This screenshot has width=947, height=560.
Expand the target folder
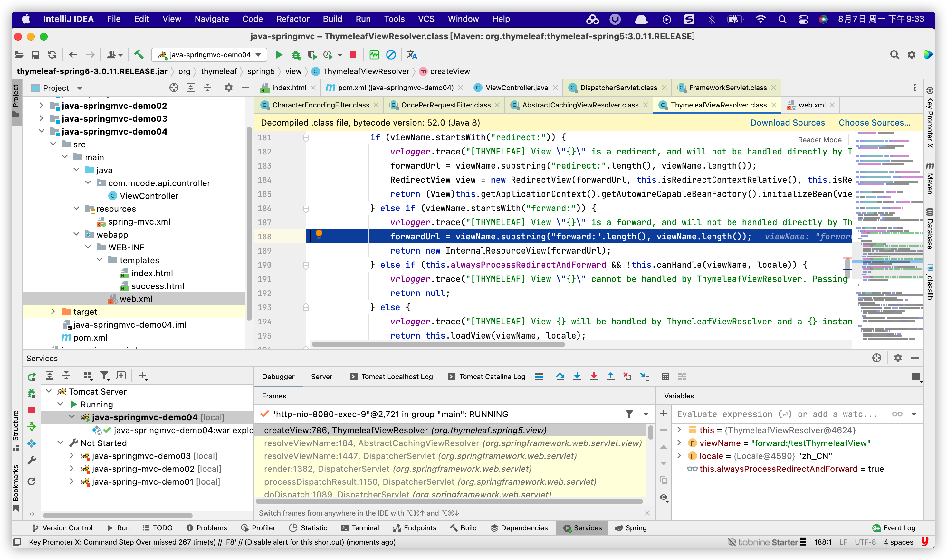pyautogui.click(x=53, y=311)
